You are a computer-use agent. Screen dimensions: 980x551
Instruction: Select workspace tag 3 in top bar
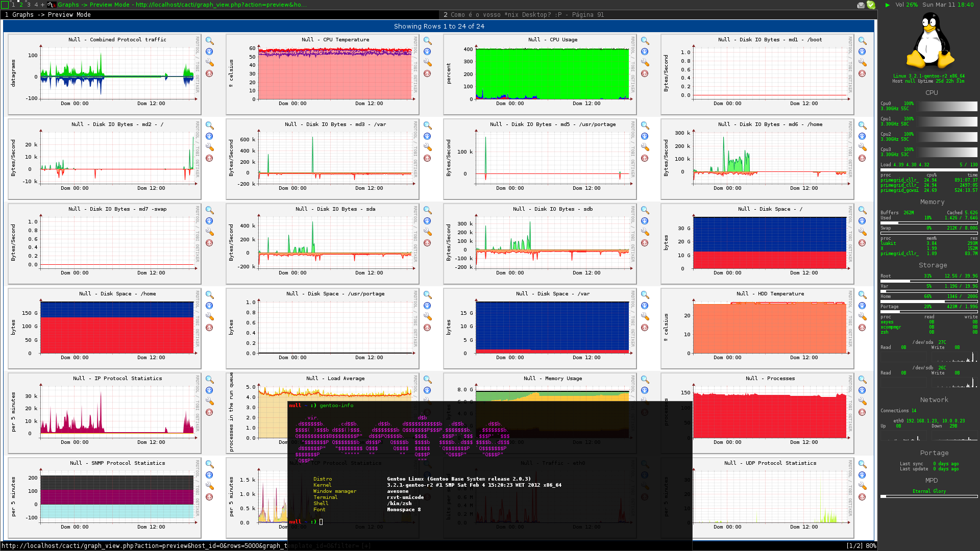coord(29,5)
